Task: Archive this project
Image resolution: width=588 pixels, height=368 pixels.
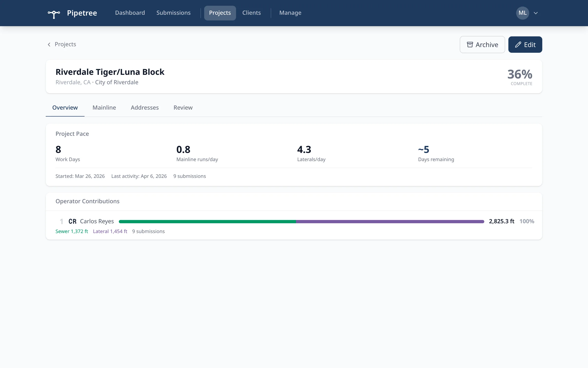Action: pos(482,45)
